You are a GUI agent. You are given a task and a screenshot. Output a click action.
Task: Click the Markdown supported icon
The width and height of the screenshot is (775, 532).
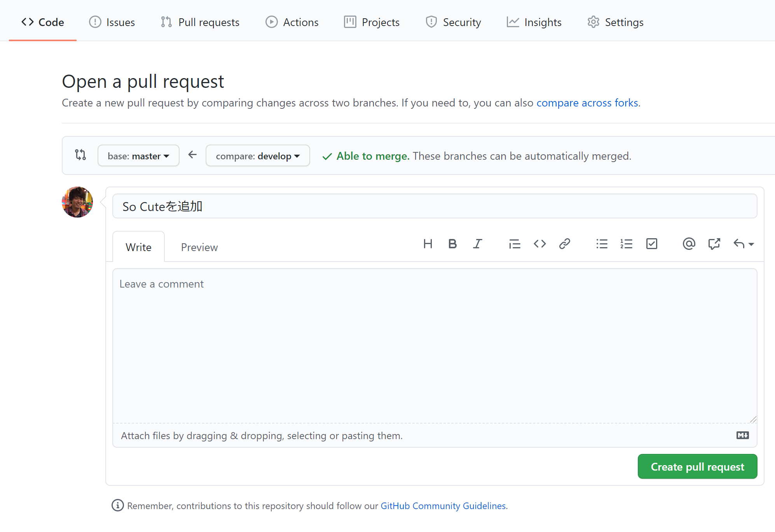click(x=742, y=435)
